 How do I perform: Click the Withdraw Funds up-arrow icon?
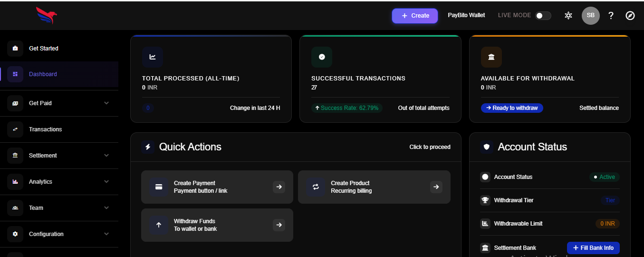(159, 225)
